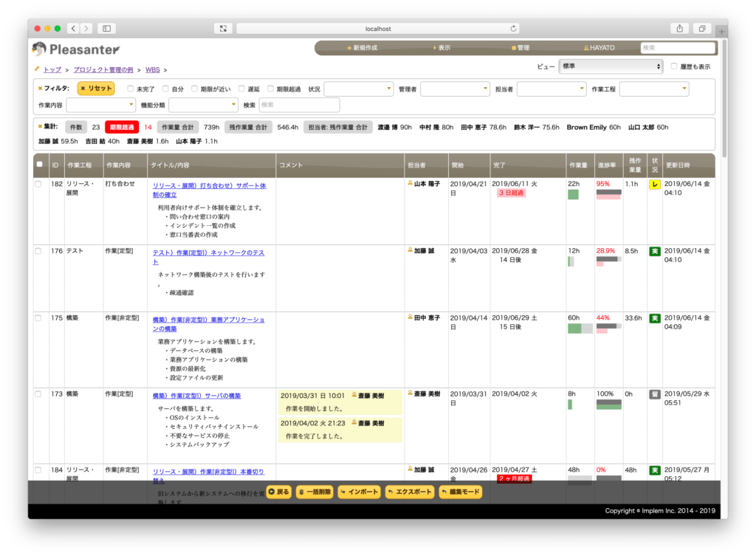
Task: Open the 担当者 filter dropdown
Action: [x=551, y=89]
